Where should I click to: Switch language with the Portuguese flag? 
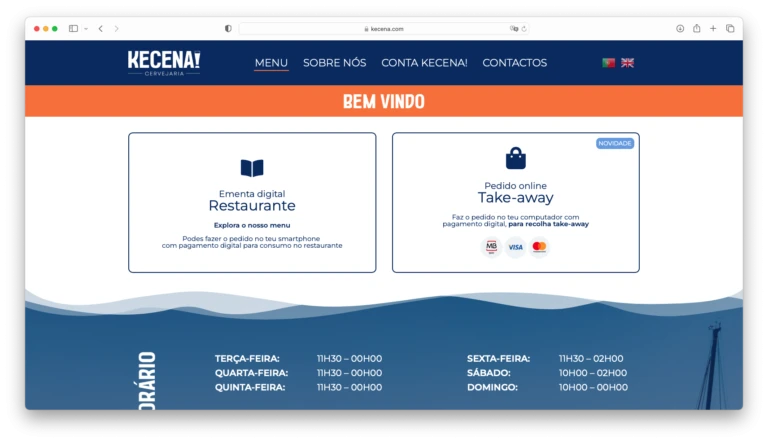[608, 63]
